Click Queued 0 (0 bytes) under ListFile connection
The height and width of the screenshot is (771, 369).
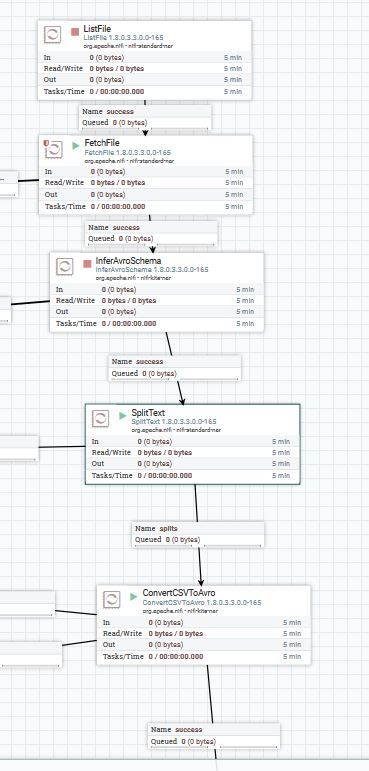114,123
